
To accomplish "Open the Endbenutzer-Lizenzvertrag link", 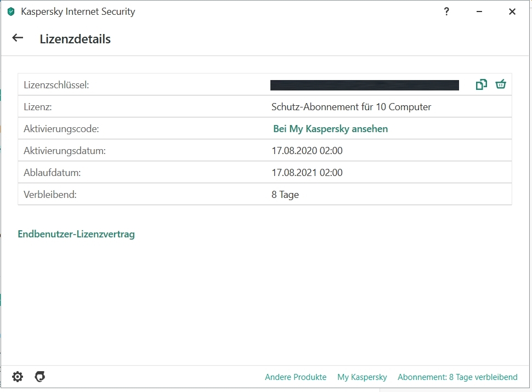I will 76,234.
